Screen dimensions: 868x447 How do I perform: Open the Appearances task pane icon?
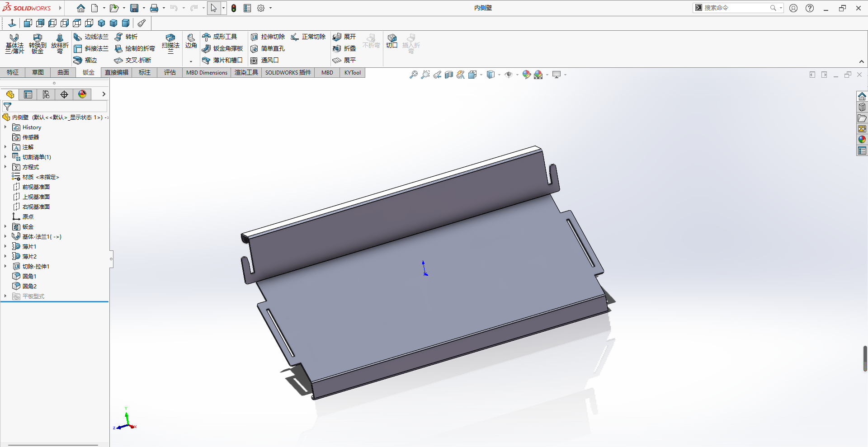tap(862, 140)
